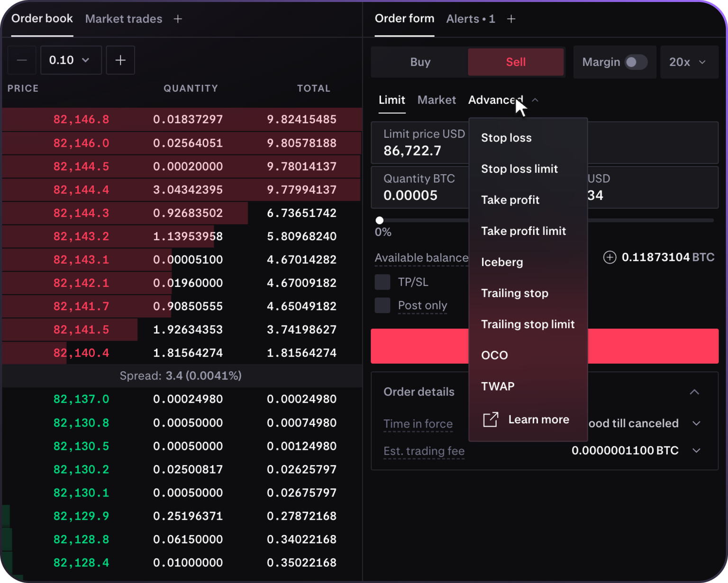Open the 20x leverage dropdown
The height and width of the screenshot is (583, 728).
689,62
